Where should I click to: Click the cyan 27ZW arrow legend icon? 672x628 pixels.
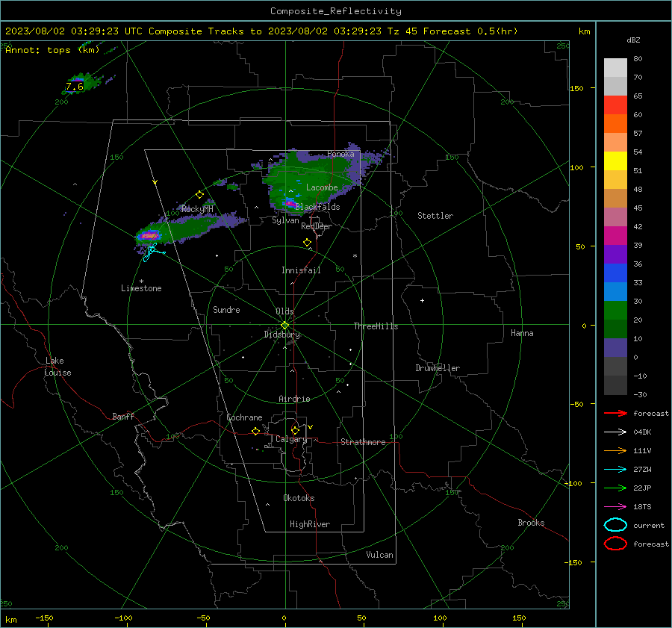pyautogui.click(x=615, y=470)
